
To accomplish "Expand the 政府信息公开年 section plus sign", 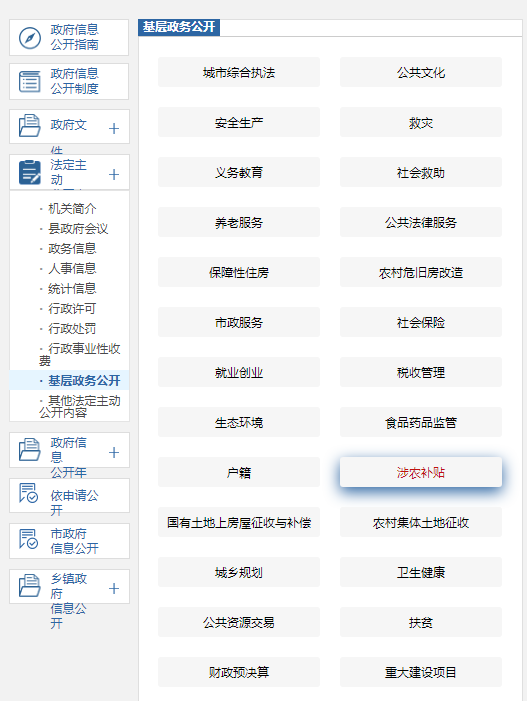I will coord(114,452).
